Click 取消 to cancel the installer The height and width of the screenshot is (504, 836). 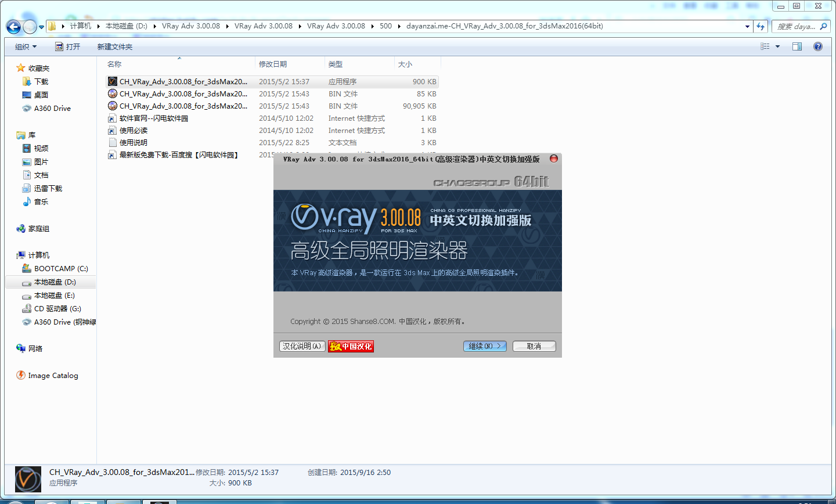coord(534,346)
